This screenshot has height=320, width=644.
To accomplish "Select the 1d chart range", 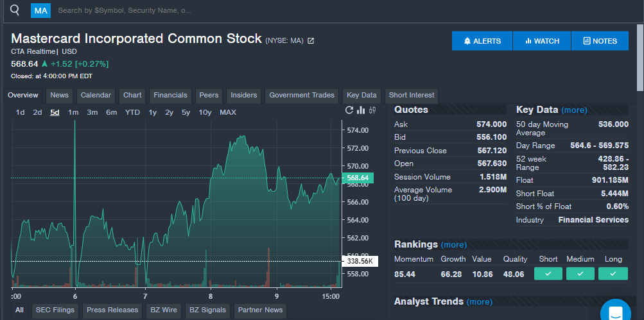I will tap(20, 112).
